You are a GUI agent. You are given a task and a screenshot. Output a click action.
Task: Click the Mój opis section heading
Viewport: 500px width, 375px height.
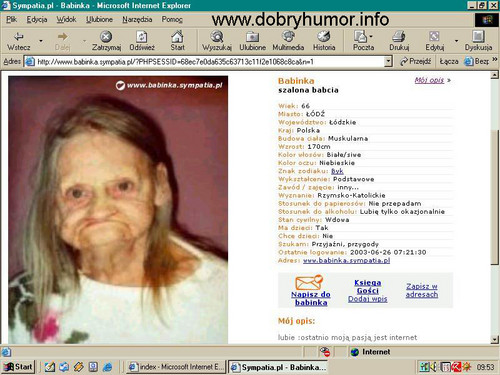296,321
